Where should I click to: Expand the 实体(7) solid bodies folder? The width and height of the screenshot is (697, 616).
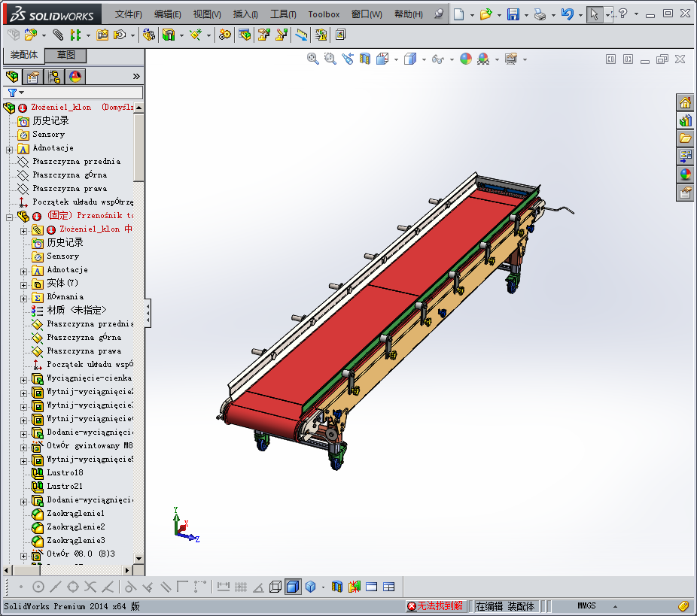tap(23, 285)
